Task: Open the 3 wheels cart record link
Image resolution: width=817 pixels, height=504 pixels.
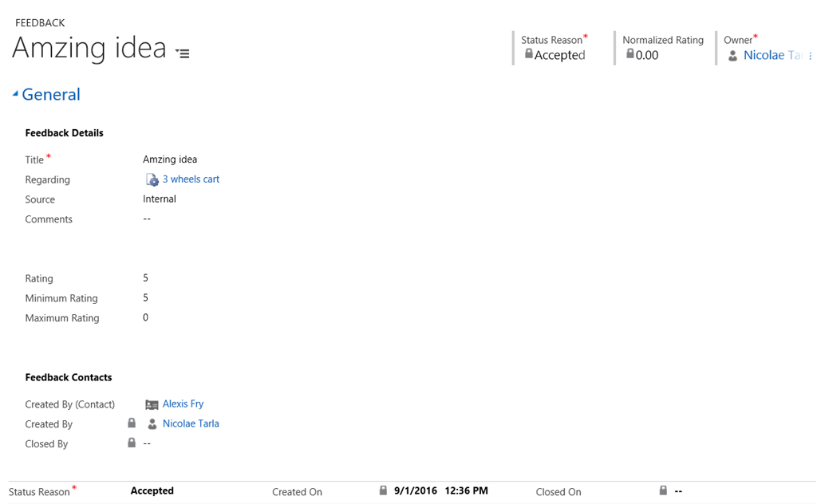Action: [191, 179]
